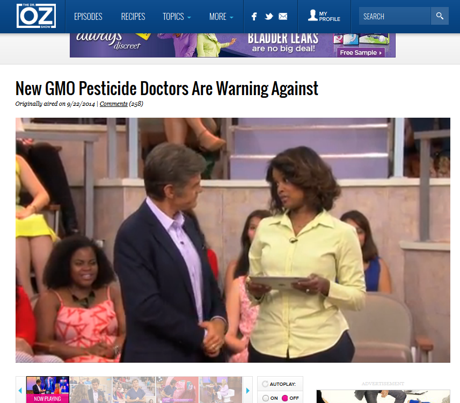The image size is (460, 403).
Task: Select the Autoplay ON radio button
Action: click(265, 398)
